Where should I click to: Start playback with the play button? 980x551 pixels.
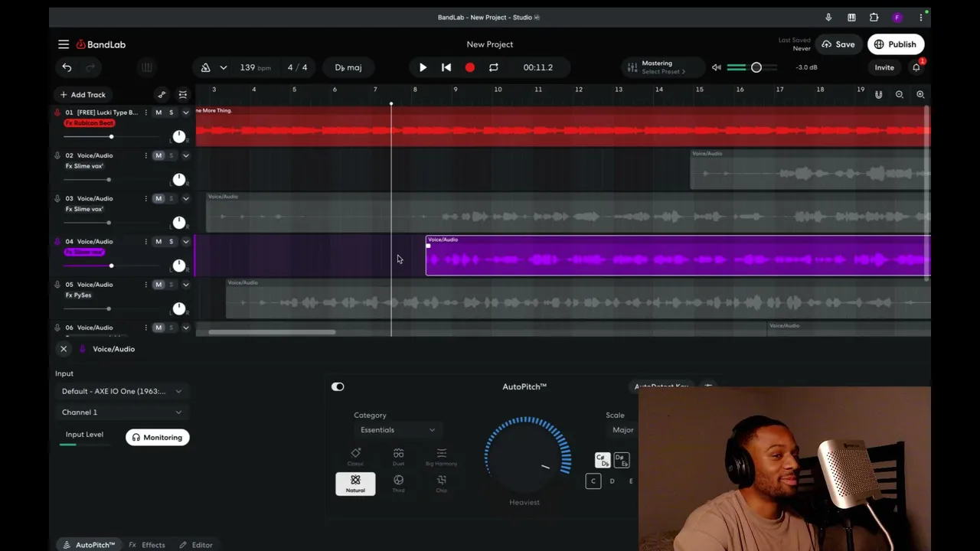[x=423, y=67]
